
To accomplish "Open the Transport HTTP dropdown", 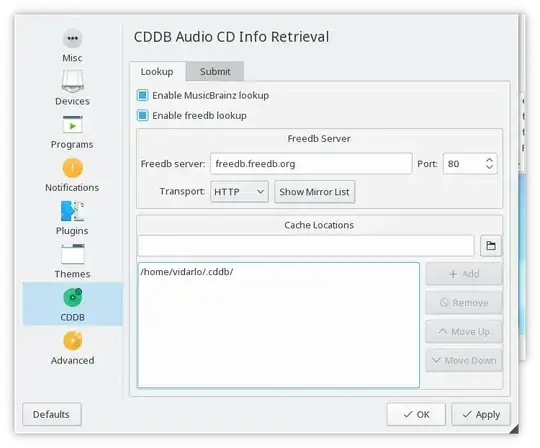I will 239,192.
